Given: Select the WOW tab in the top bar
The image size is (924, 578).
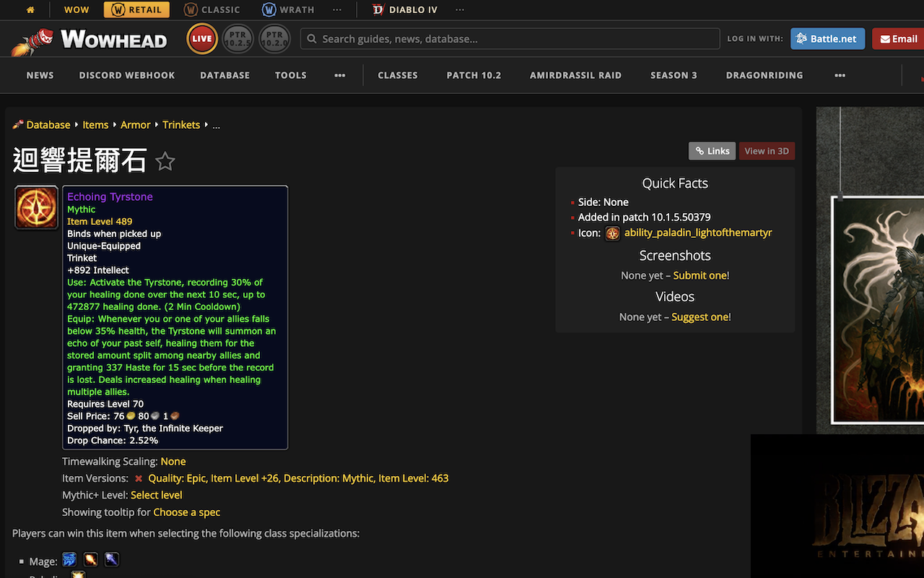Looking at the screenshot, I should 77,10.
